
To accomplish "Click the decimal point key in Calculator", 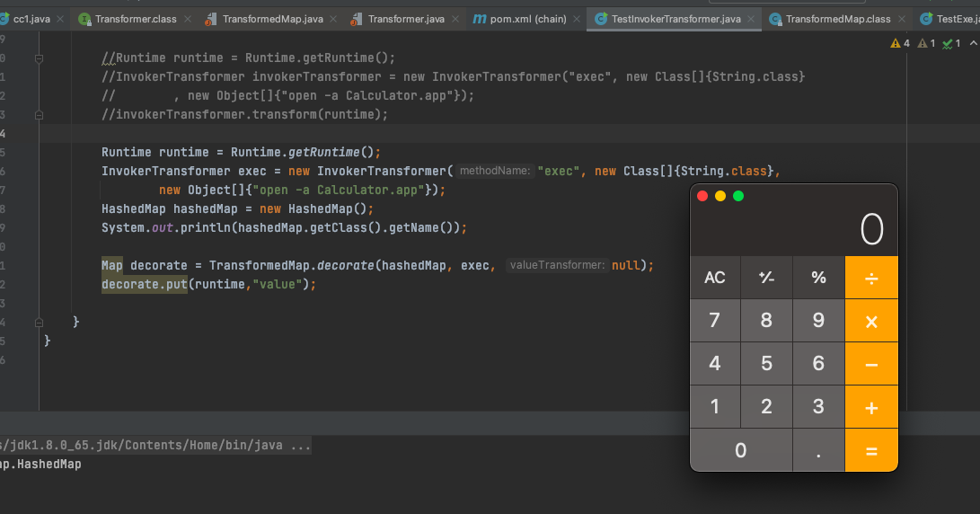I will point(818,450).
